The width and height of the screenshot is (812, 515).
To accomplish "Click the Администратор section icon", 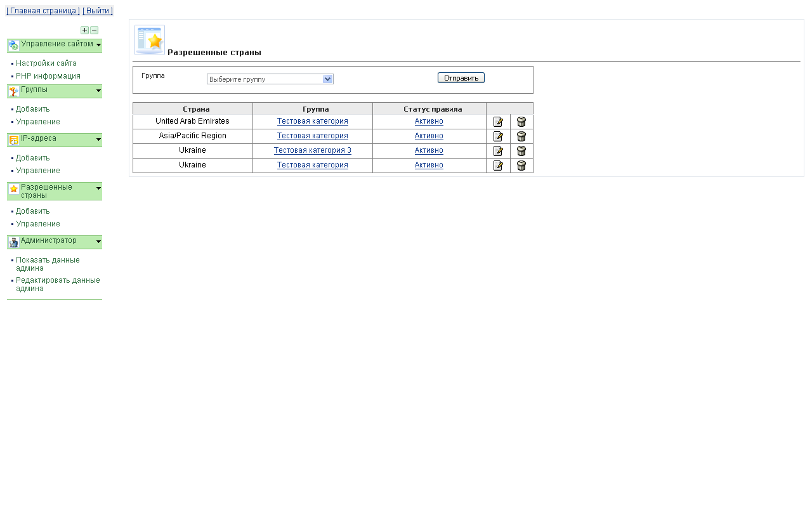I will pyautogui.click(x=13, y=242).
